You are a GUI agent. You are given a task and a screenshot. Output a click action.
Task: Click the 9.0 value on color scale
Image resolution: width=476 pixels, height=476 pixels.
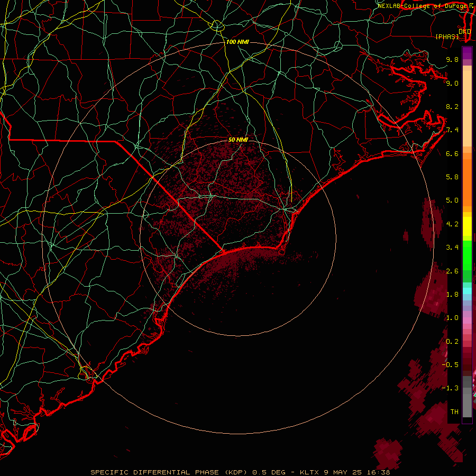click(x=452, y=83)
